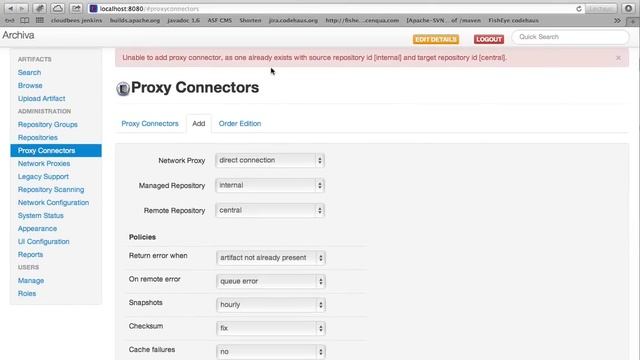Click the address bar URL field
The width and height of the screenshot is (640, 360).
pos(335,9)
